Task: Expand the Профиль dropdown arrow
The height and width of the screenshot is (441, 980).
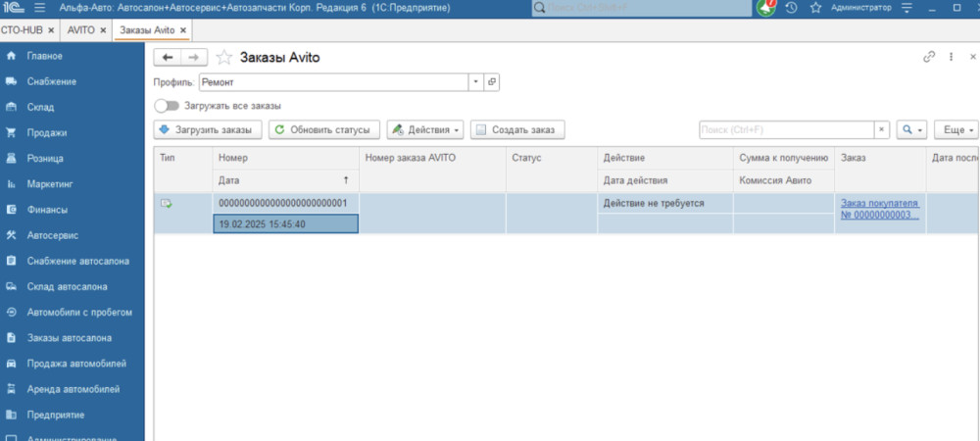Action: pyautogui.click(x=476, y=81)
